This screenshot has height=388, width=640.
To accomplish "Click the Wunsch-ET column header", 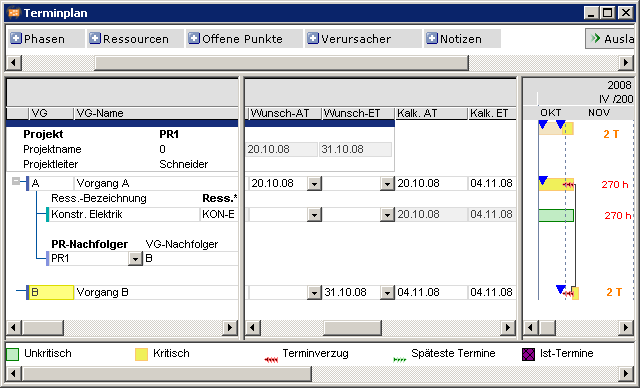I will click(x=358, y=113).
